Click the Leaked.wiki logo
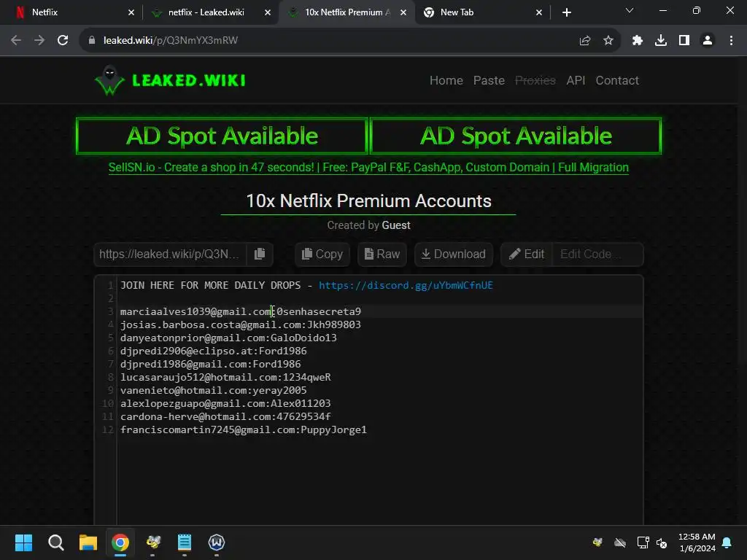 [170, 80]
